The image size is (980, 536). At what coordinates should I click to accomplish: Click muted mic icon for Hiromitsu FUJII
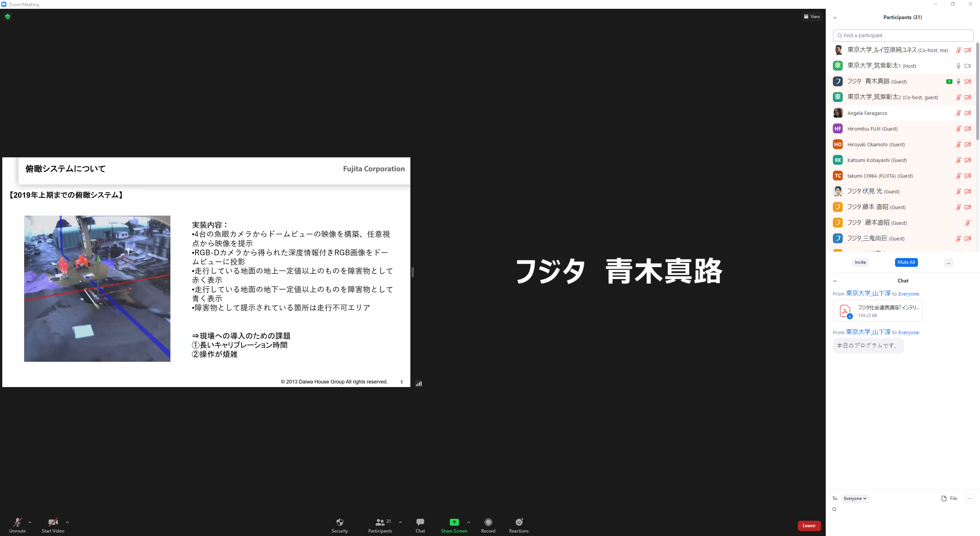958,129
